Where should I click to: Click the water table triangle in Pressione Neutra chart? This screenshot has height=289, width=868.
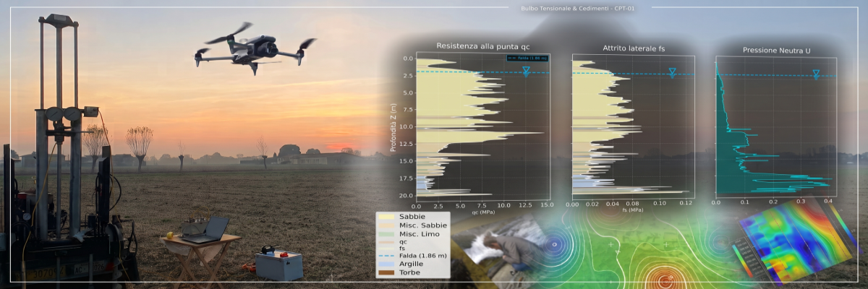tap(817, 74)
